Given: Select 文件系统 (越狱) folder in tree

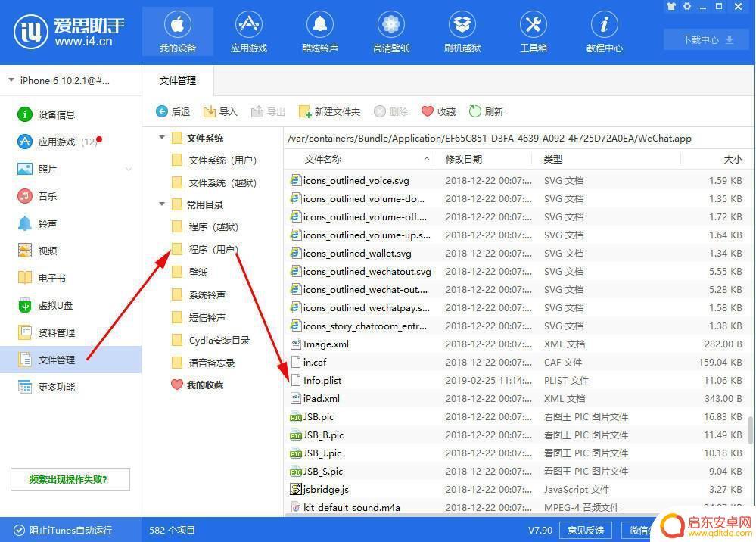Looking at the screenshot, I should pos(215,182).
